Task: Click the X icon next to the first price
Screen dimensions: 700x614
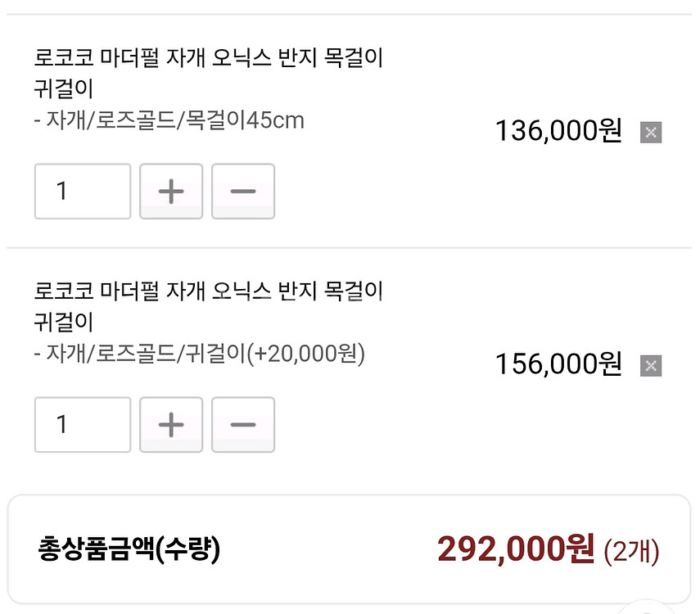Action: [x=649, y=131]
